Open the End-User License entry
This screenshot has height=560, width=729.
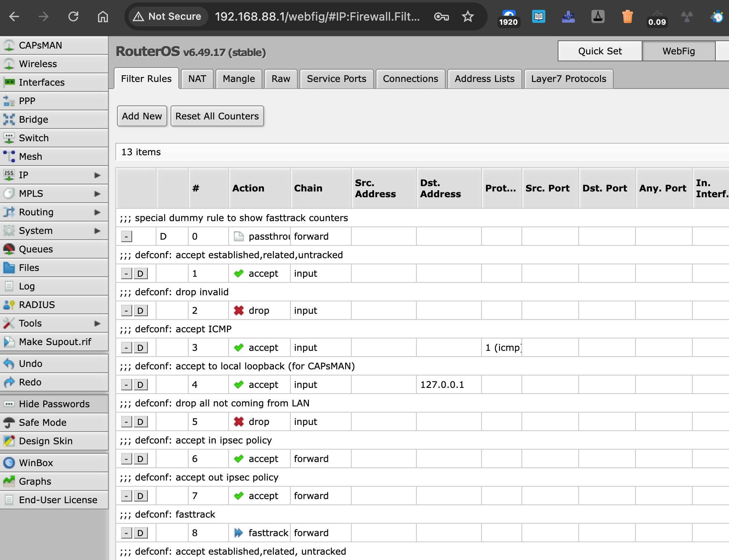(54, 500)
